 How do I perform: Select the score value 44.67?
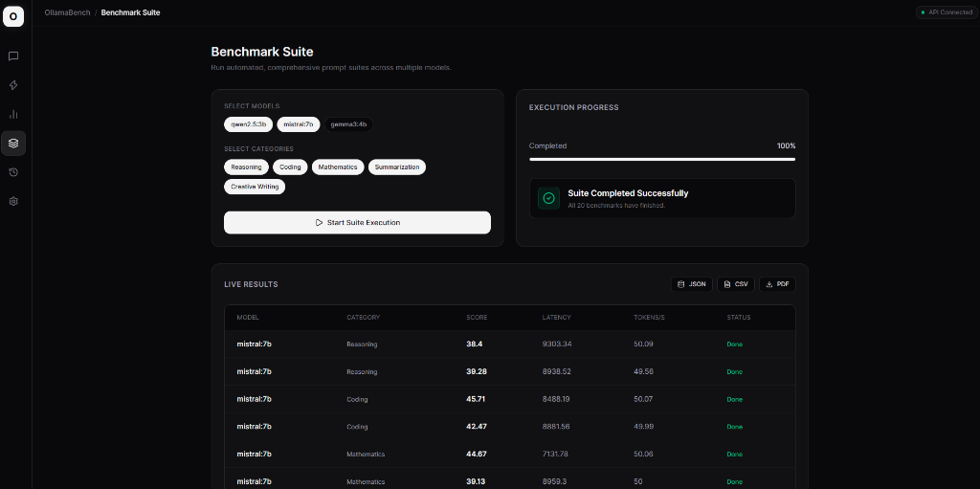click(x=477, y=454)
